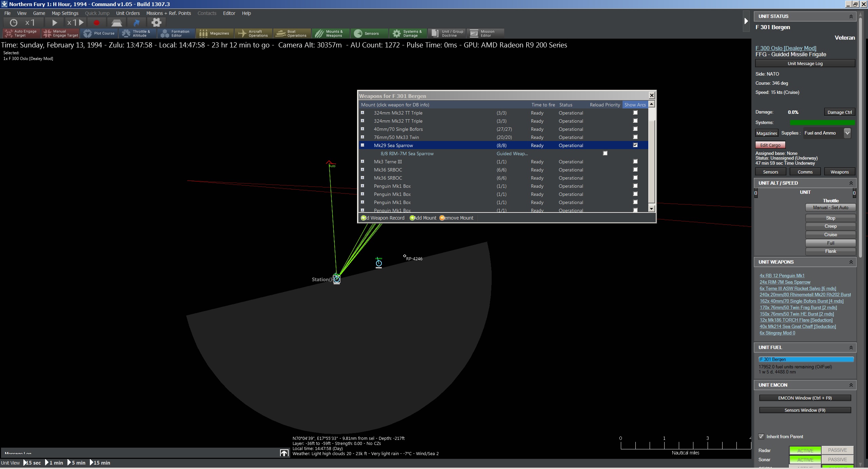The image size is (868, 469).
Task: Open the Systems & Damage toolbar icon
Action: pyautogui.click(x=408, y=33)
